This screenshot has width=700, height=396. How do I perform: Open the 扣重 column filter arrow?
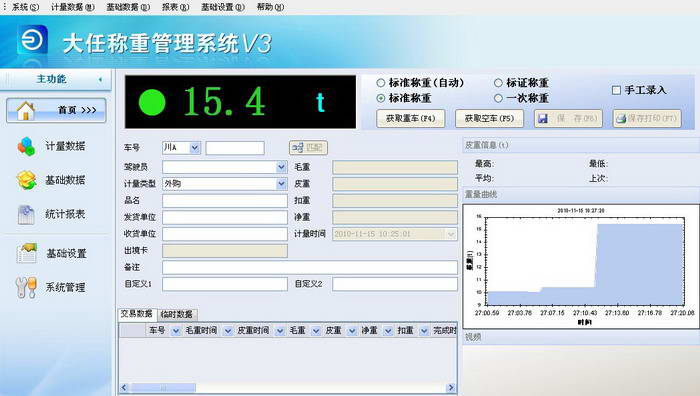coord(424,331)
